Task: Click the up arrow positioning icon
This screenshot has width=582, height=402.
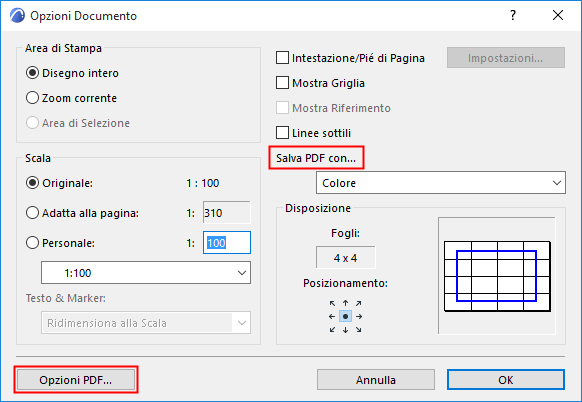Action: click(x=346, y=303)
